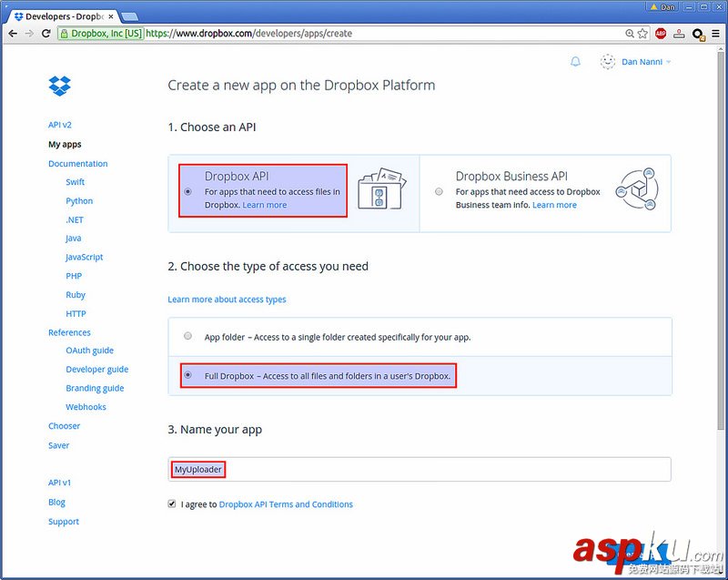Open Dropbox API Terms and Conditions link
Image resolution: width=728 pixels, height=580 pixels.
pos(286,504)
